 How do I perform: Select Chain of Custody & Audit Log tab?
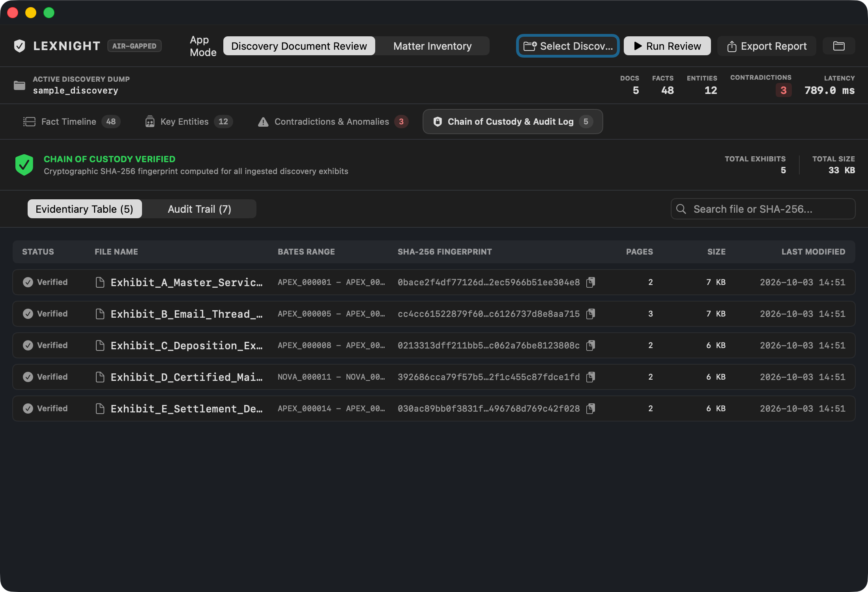pyautogui.click(x=513, y=122)
